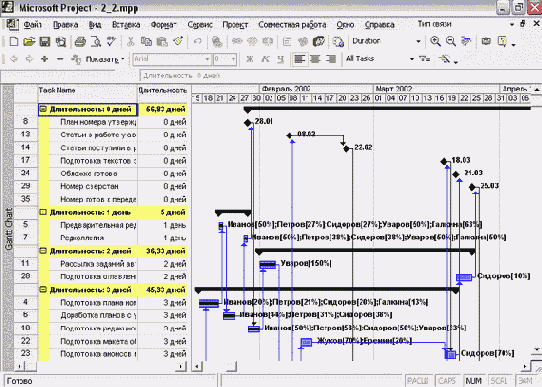The height and width of the screenshot is (387, 542).
Task: Click the Zoom Out magnifier icon
Action: [x=450, y=41]
